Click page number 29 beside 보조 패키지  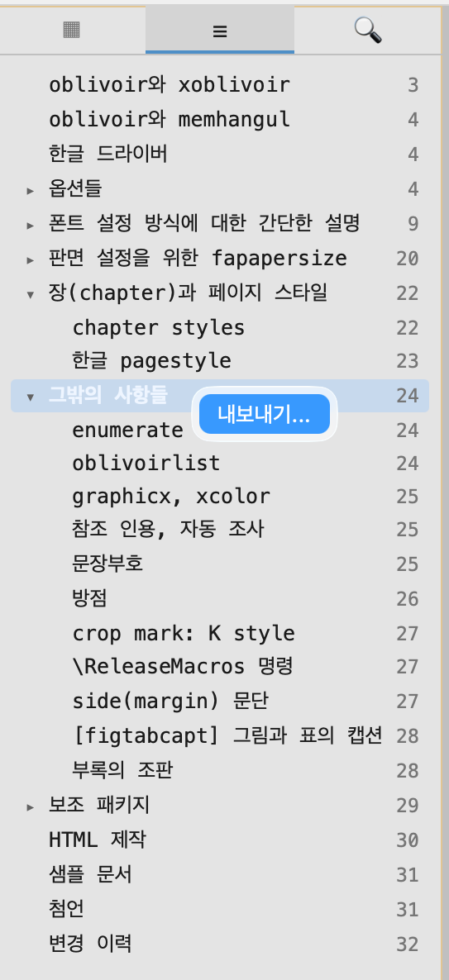[x=408, y=806]
